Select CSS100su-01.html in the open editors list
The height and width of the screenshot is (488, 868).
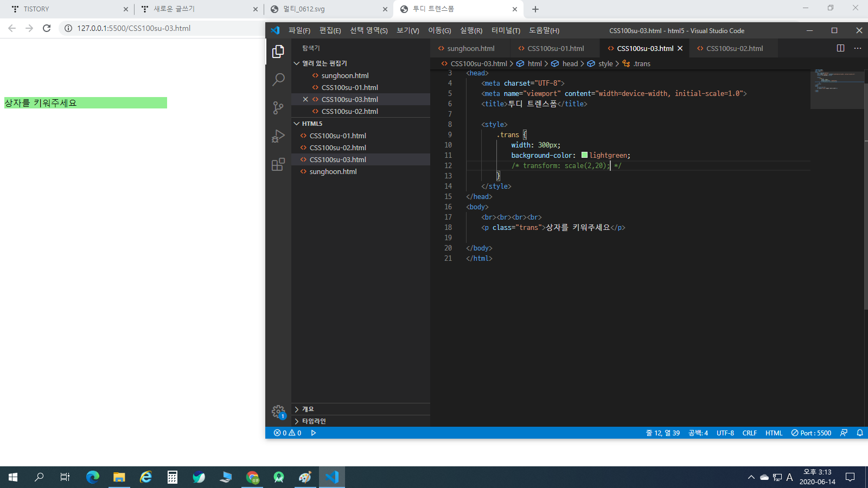361,87
